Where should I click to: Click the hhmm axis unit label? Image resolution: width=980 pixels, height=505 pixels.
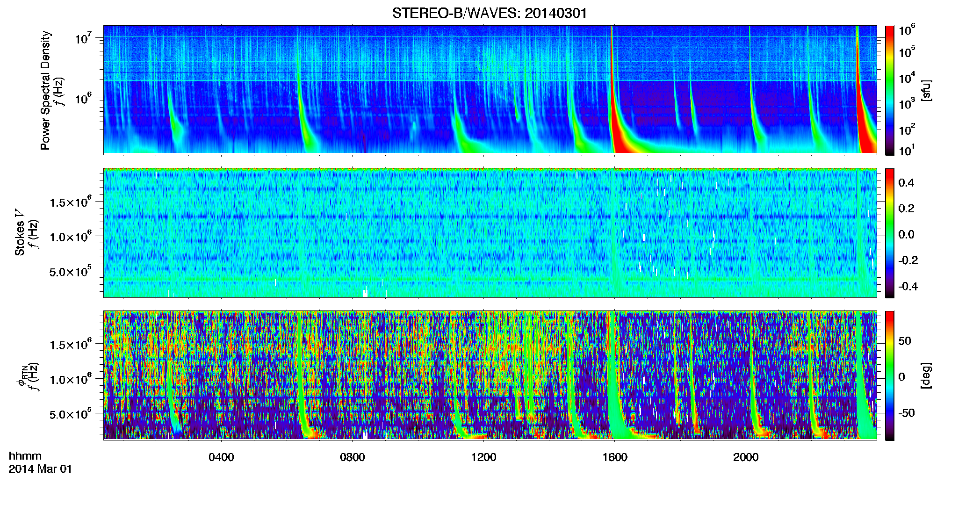(x=25, y=456)
